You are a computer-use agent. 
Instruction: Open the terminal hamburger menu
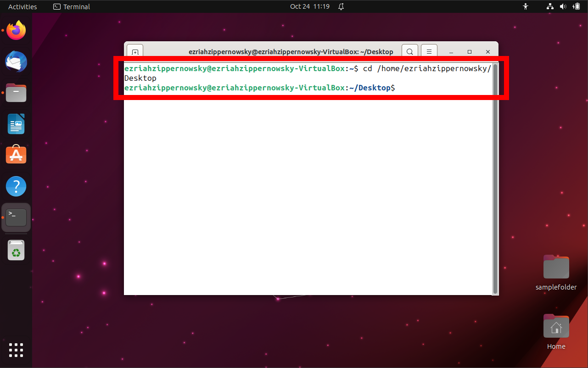click(x=429, y=51)
